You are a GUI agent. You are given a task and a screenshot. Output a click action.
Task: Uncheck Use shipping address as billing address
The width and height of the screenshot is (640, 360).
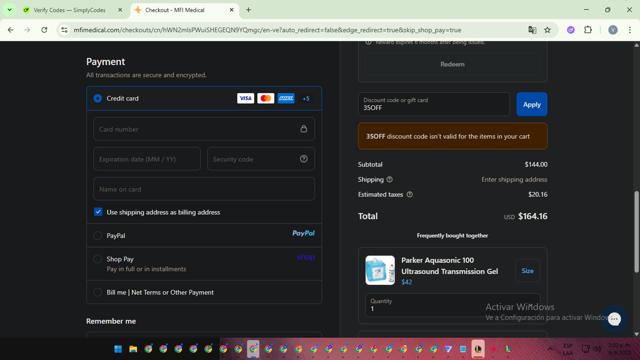(x=98, y=212)
